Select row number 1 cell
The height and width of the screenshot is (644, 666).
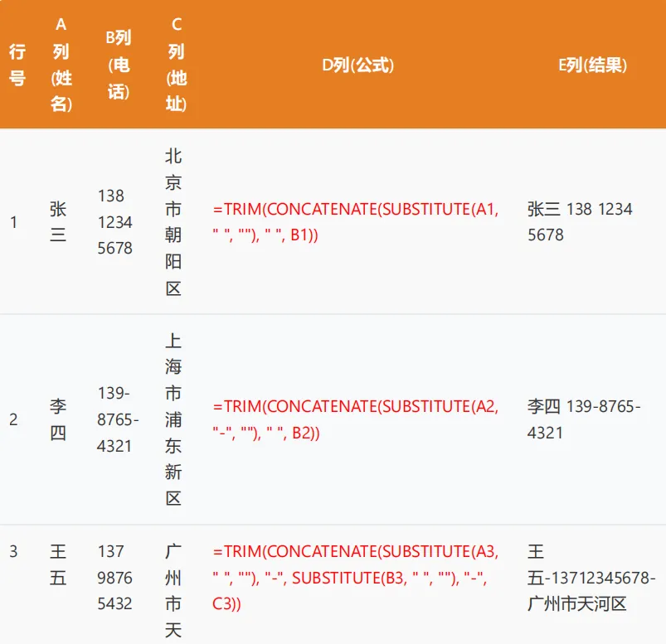(x=13, y=222)
